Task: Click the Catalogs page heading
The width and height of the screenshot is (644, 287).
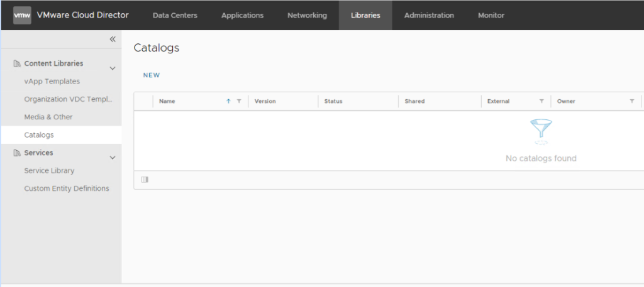Action: click(x=157, y=48)
